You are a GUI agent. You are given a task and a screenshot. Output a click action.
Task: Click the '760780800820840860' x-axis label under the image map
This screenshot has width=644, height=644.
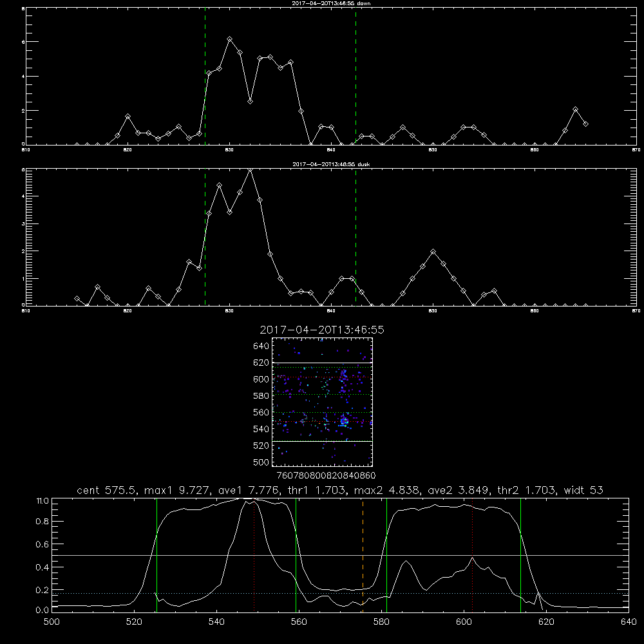pyautogui.click(x=326, y=476)
